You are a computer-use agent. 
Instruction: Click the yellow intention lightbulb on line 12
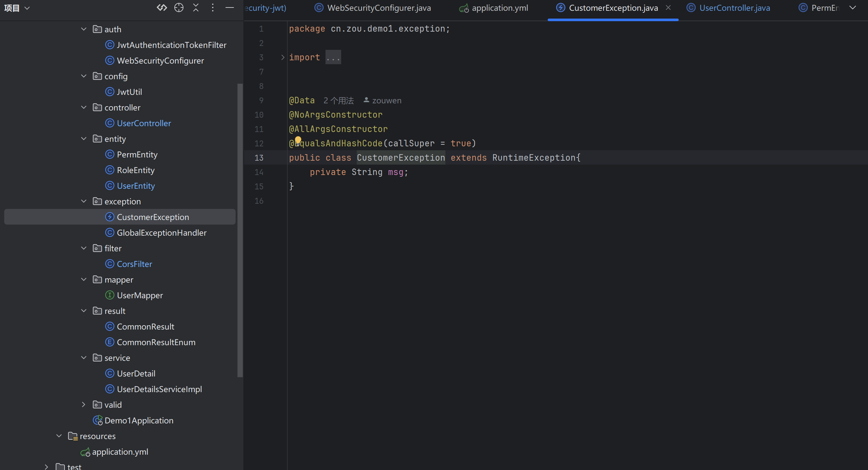(x=298, y=140)
